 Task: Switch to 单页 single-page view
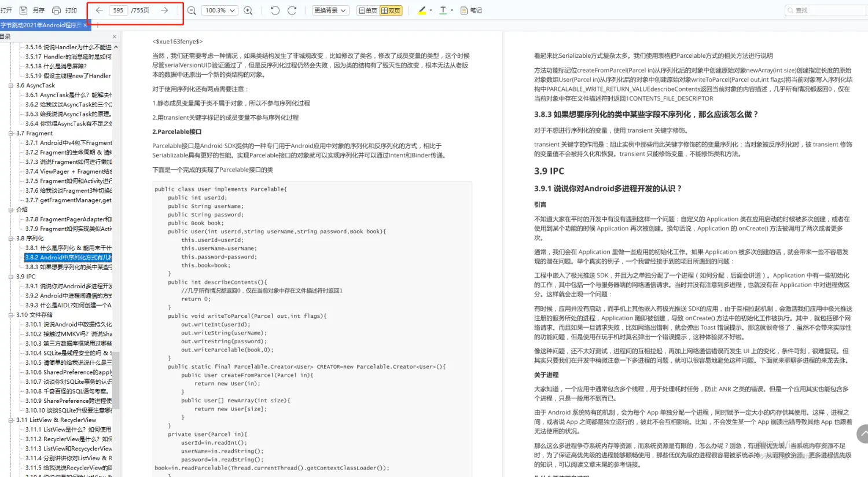point(368,10)
